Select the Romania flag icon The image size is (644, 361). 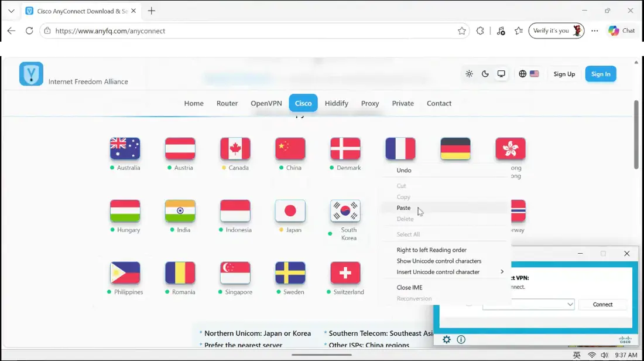180,273
